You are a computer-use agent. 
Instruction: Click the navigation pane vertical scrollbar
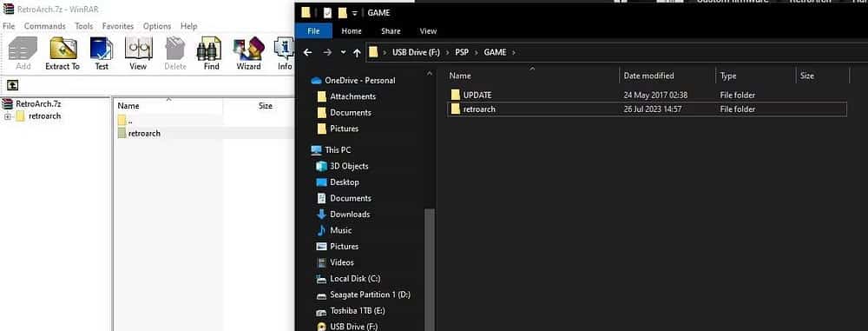pyautogui.click(x=429, y=266)
